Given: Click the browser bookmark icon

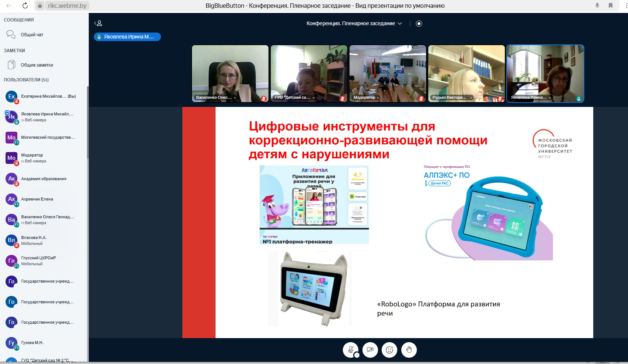Looking at the screenshot, I should pyautogui.click(x=611, y=6).
